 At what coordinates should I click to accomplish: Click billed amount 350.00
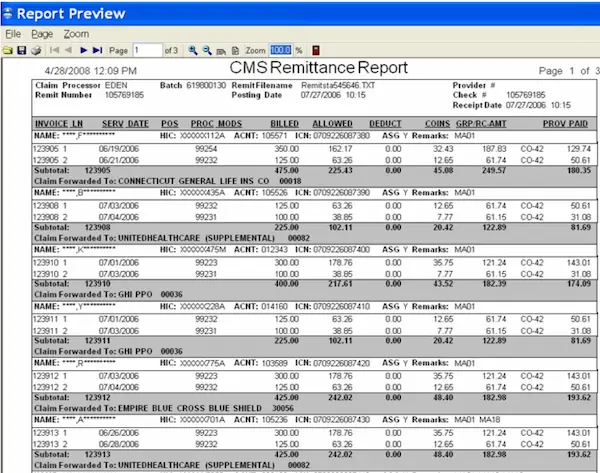pyautogui.click(x=287, y=149)
